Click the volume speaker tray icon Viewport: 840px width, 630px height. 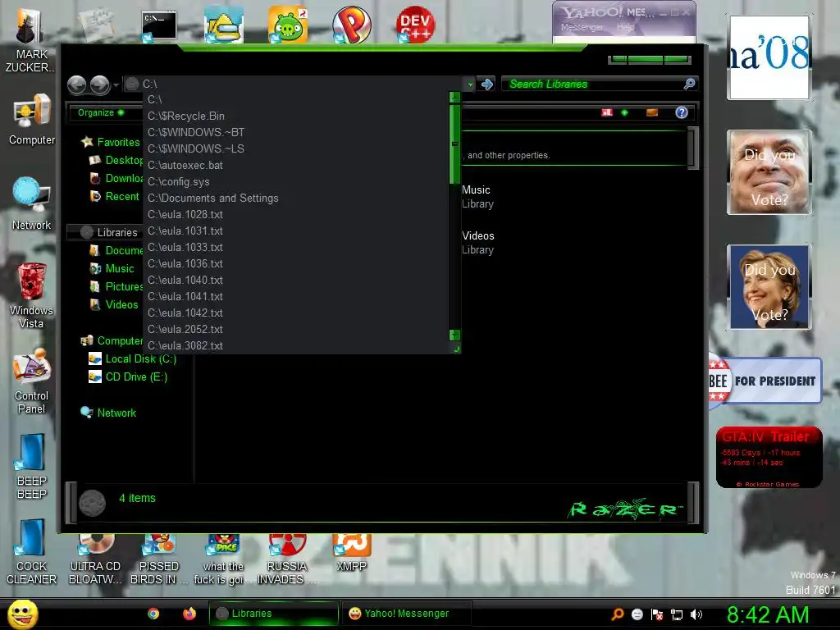[x=696, y=614]
